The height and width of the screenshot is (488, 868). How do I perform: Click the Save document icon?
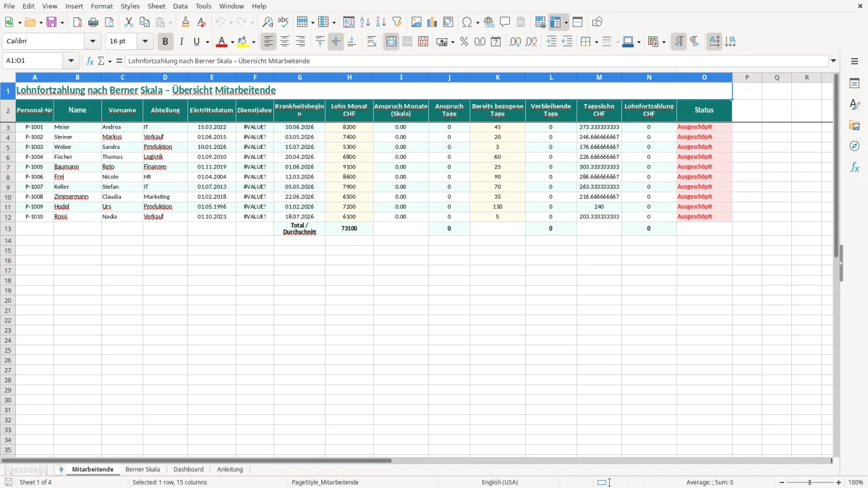51,22
